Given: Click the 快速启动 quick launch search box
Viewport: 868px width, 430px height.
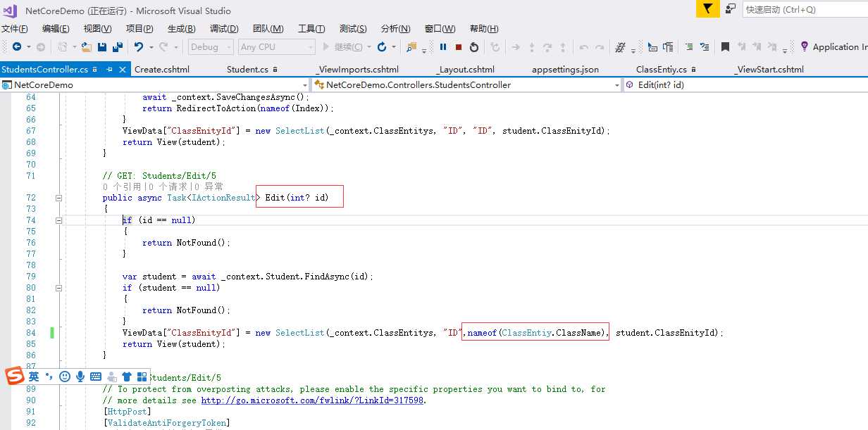Looking at the screenshot, I should coord(805,9).
